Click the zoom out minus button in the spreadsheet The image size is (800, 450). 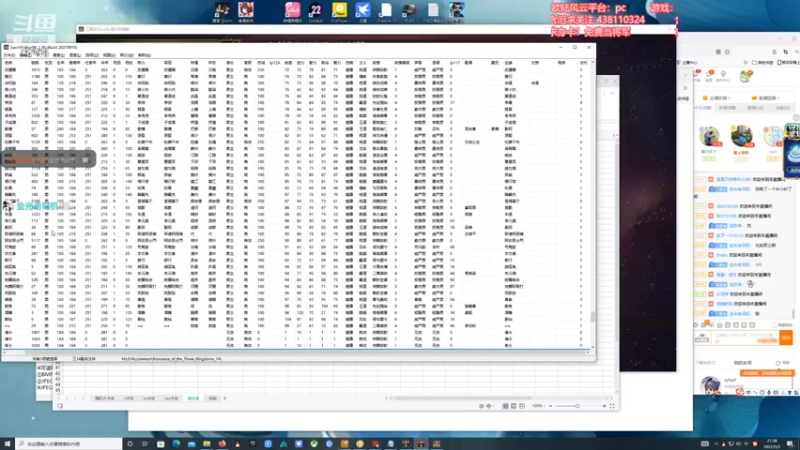pyautogui.click(x=551, y=406)
